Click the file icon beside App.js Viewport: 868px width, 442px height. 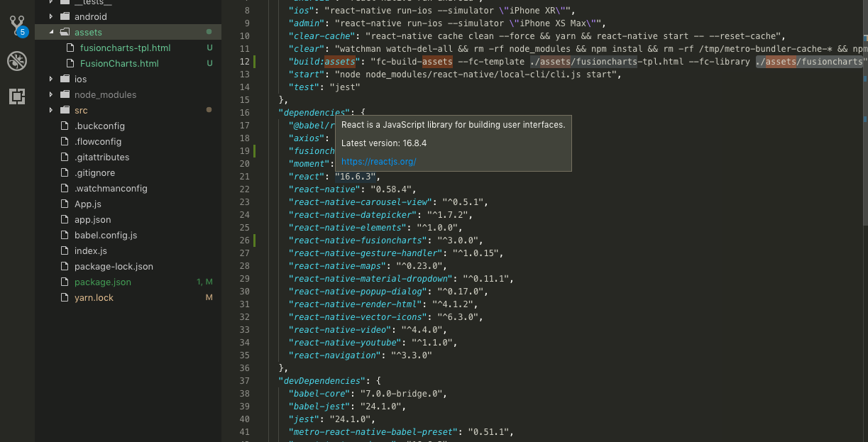click(64, 204)
